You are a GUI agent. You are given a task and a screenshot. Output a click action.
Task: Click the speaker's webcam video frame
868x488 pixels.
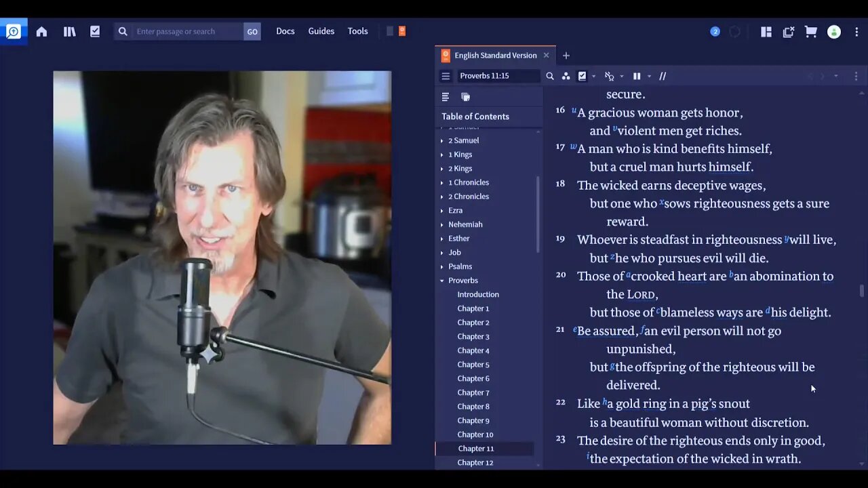(222, 258)
